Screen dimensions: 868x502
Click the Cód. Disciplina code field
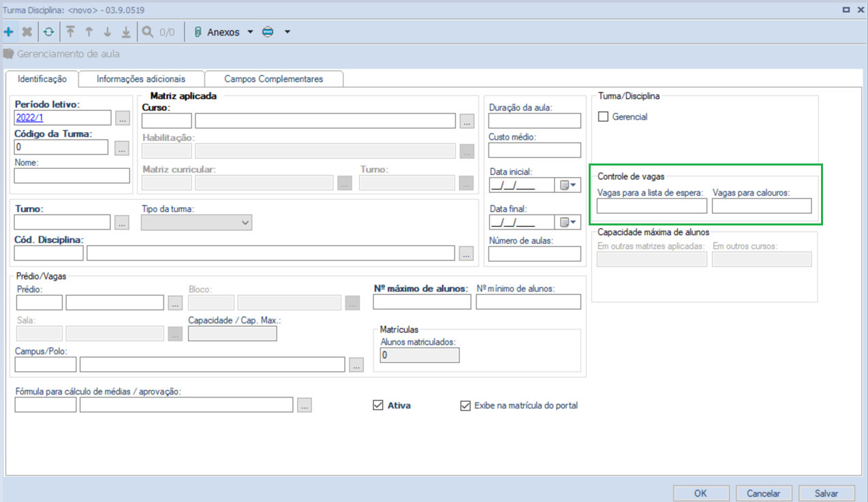pyautogui.click(x=48, y=253)
